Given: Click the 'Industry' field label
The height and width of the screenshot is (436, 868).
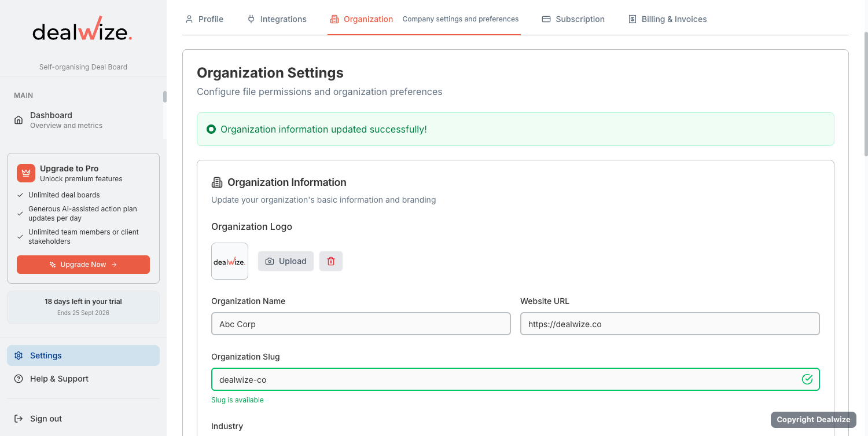Looking at the screenshot, I should coord(227,426).
